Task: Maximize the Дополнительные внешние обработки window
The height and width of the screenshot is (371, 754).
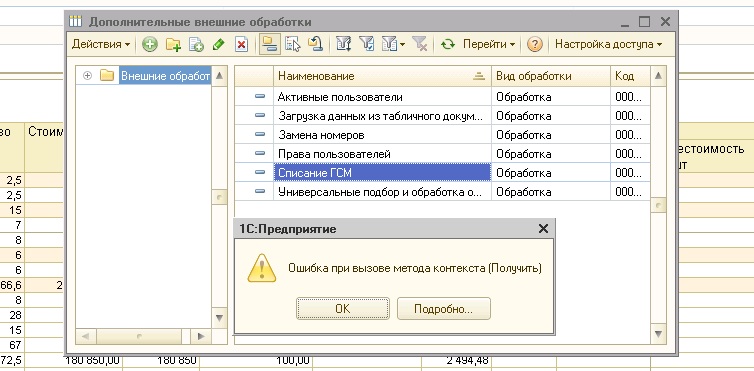Action: tap(644, 22)
